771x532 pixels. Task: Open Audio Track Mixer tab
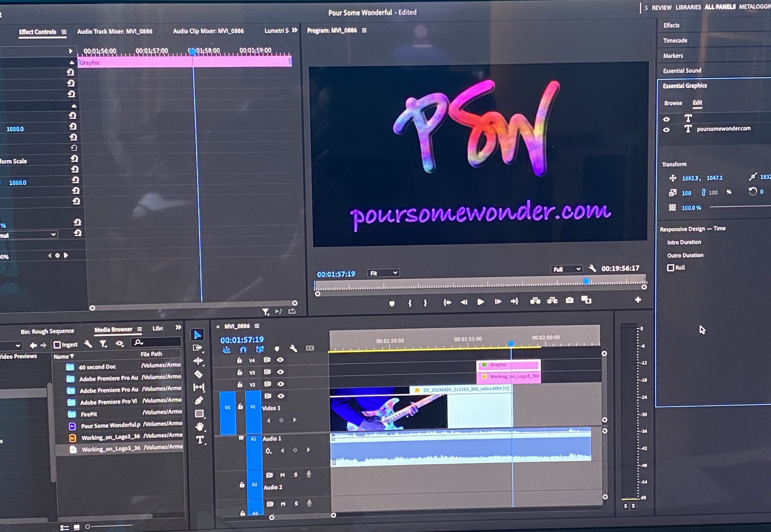click(115, 32)
